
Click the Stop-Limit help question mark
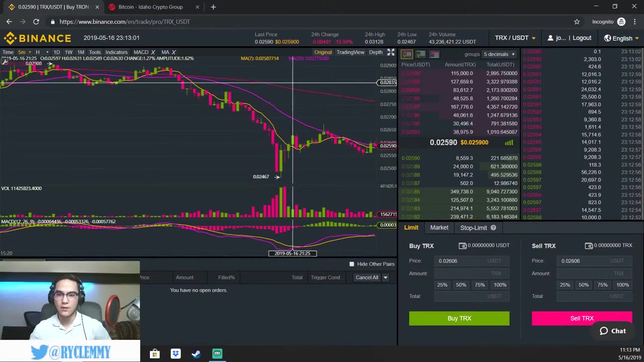493,228
